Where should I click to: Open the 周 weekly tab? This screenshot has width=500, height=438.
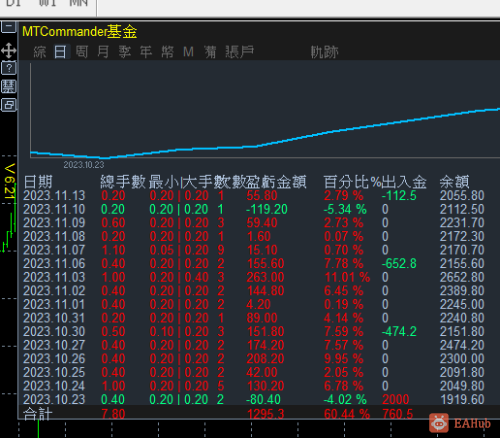coord(82,52)
